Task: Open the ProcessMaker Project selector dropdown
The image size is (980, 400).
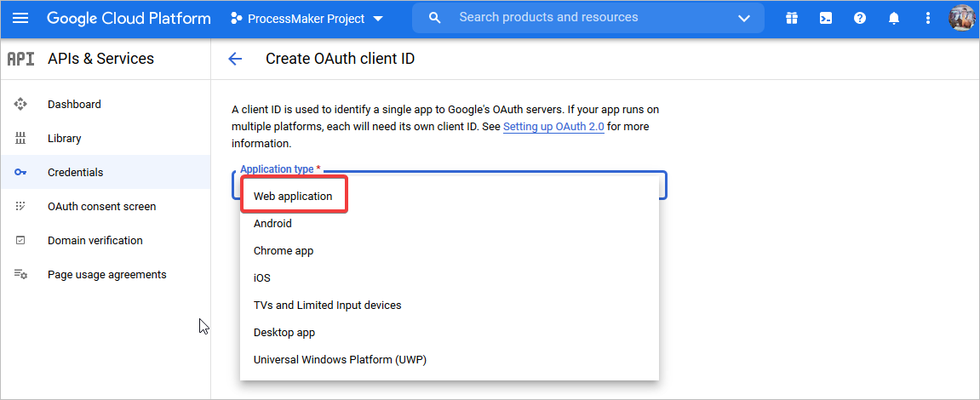Action: pyautogui.click(x=307, y=19)
